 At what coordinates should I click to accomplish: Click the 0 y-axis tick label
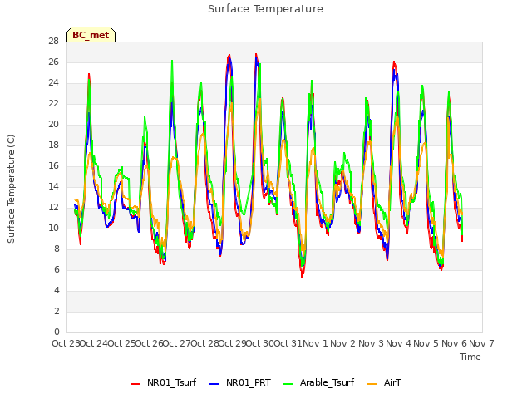click(x=57, y=332)
